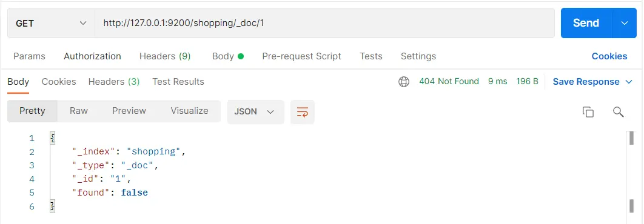This screenshot has height=224, width=644.
Task: Open search in response with magnifier icon
Action: tap(618, 112)
